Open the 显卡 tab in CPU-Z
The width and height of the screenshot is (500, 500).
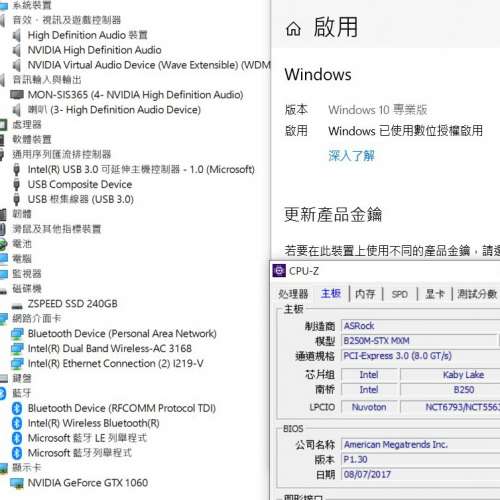coord(435,294)
